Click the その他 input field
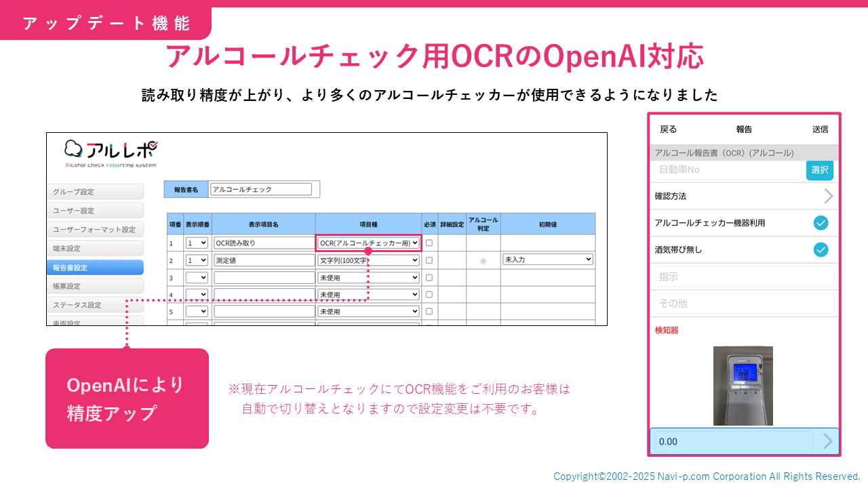 point(744,303)
